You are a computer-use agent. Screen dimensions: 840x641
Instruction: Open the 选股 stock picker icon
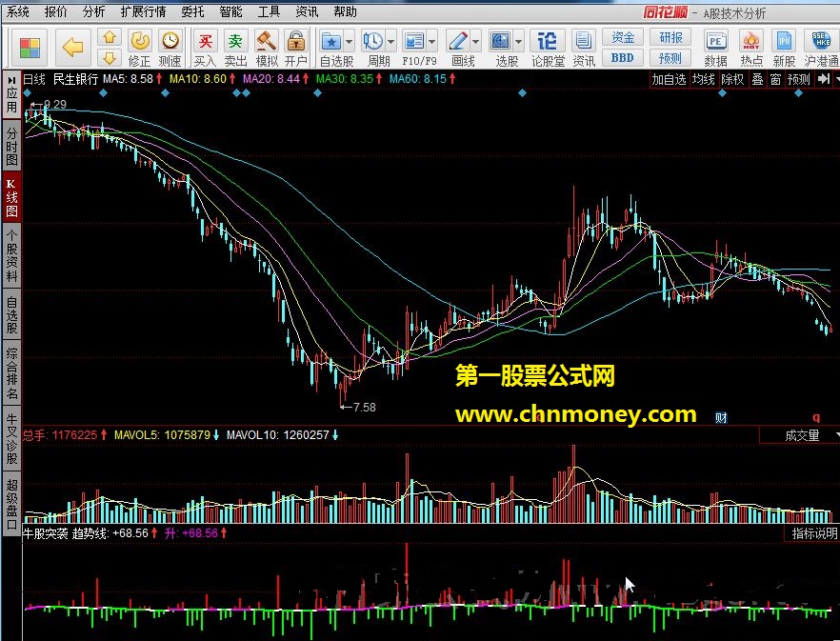point(501,41)
